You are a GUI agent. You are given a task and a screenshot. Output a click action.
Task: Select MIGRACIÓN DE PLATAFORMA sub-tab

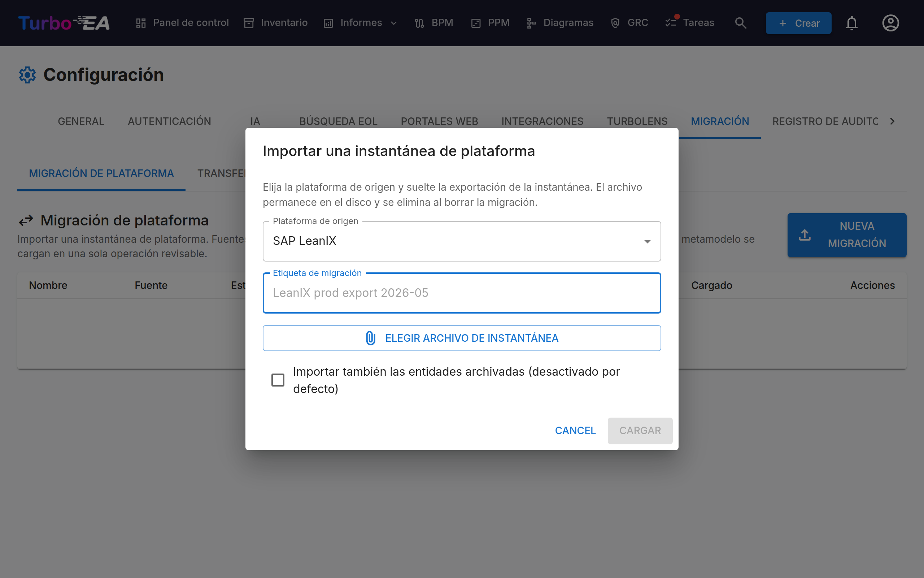(101, 173)
